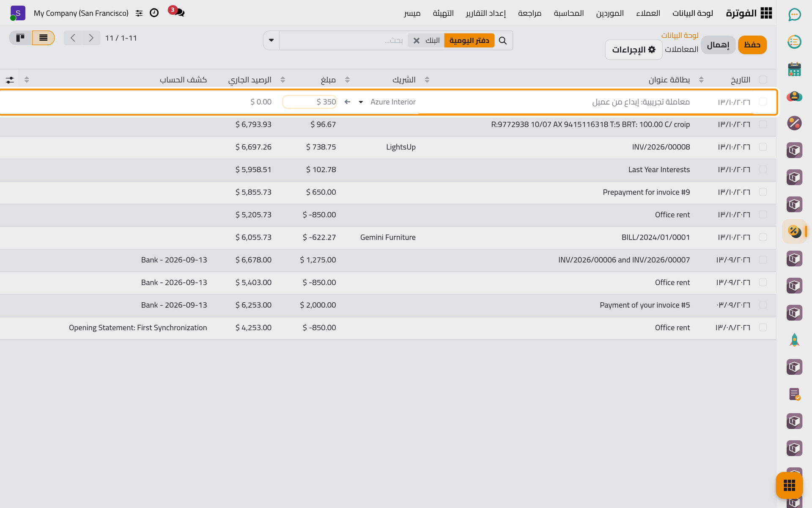Screen dimensions: 812x508
Task: Select the Last Year Interests row checkbox
Action: (x=763, y=169)
